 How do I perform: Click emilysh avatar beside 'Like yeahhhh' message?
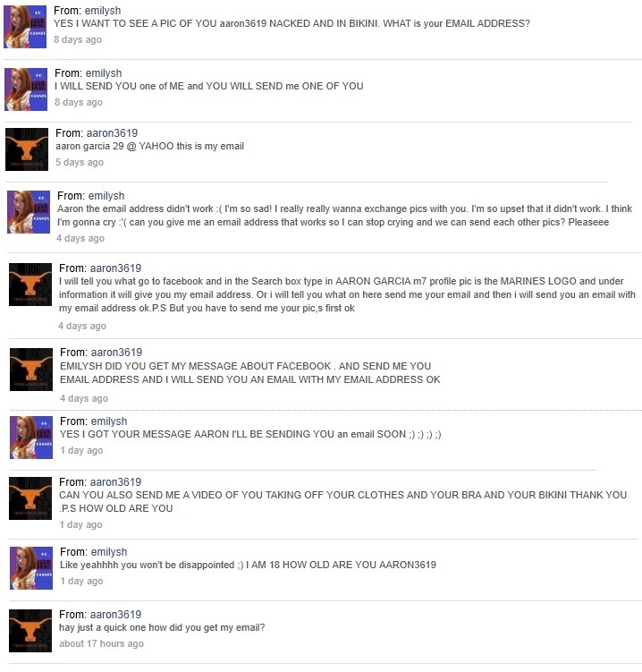tap(31, 568)
